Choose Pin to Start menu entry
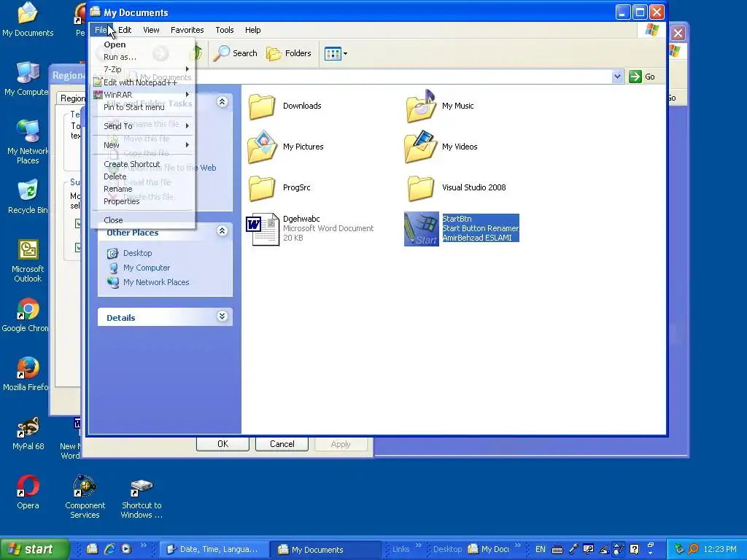The width and height of the screenshot is (747, 560). [143, 107]
